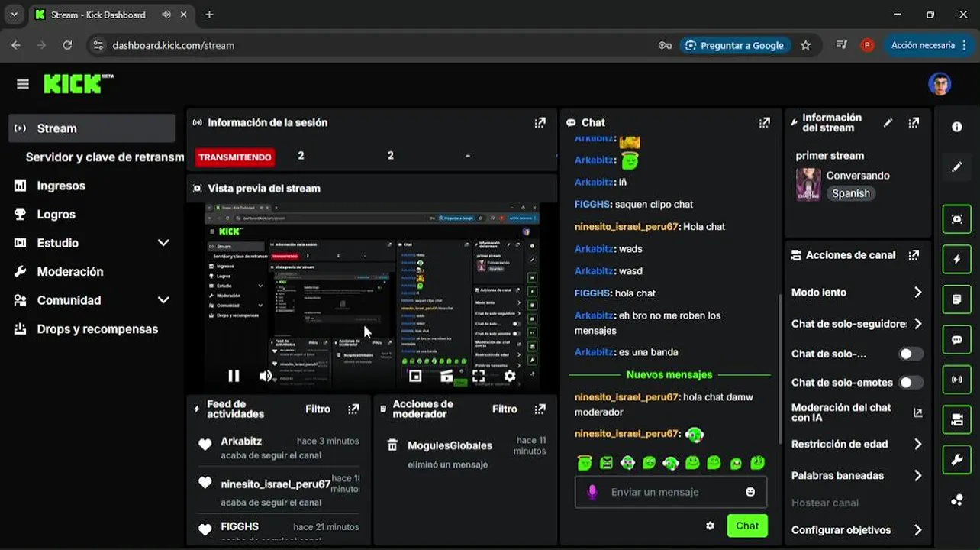Open a new browser tab
The height and width of the screenshot is (550, 980).
[209, 15]
